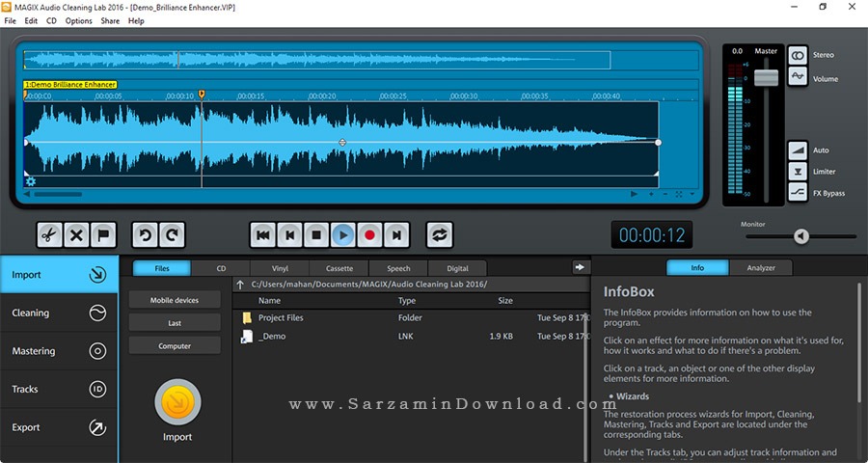Click the volume handle at waveform center
Image resolution: width=868 pixels, height=463 pixels.
(342, 143)
